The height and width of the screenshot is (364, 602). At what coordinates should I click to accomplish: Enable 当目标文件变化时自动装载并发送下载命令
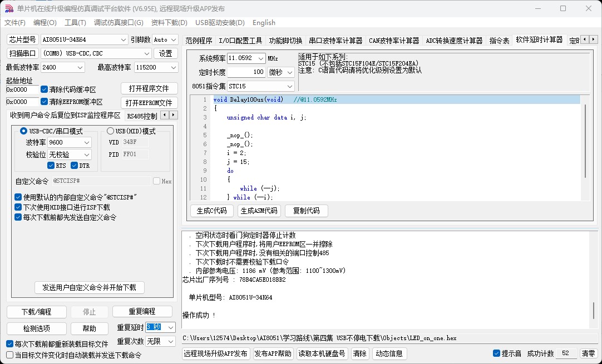[x=10, y=355]
